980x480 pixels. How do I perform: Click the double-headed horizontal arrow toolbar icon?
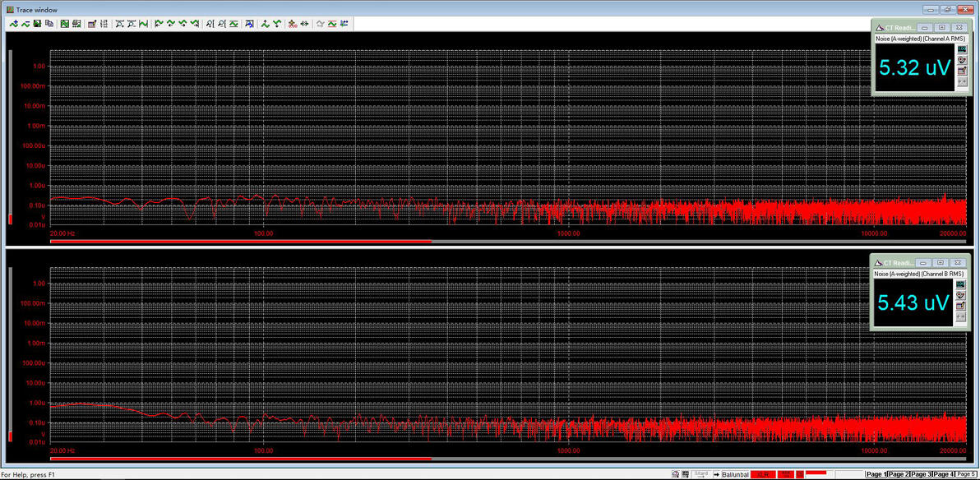point(304,24)
